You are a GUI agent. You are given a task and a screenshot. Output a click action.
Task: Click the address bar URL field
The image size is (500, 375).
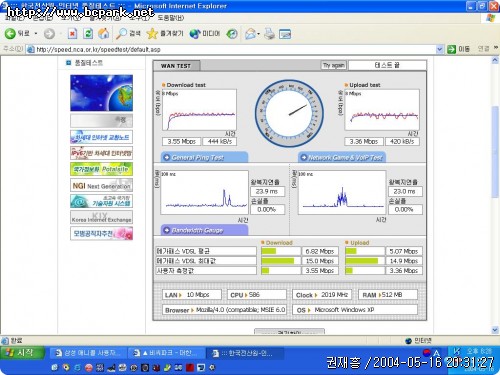tap(231, 49)
